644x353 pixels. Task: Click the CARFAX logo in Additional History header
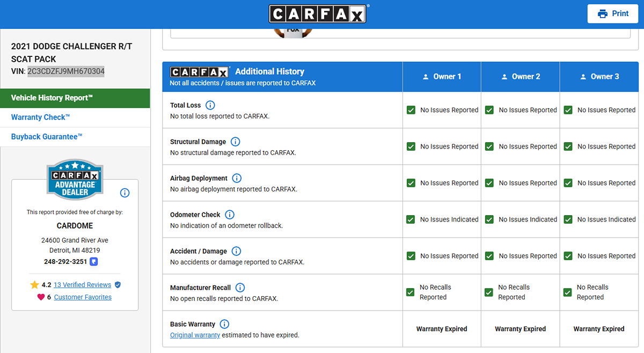point(200,72)
